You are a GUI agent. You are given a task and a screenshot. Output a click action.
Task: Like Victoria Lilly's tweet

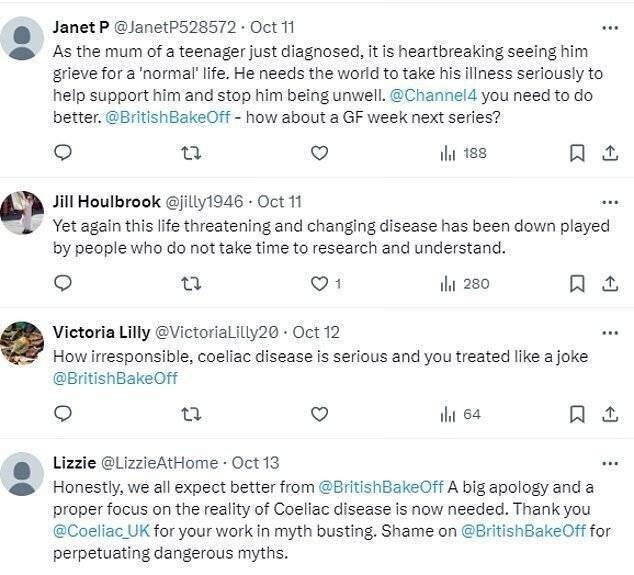[319, 413]
